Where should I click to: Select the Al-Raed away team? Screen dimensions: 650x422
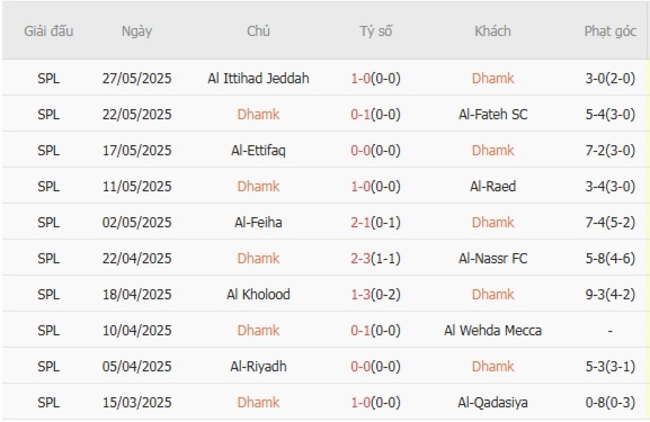492,186
